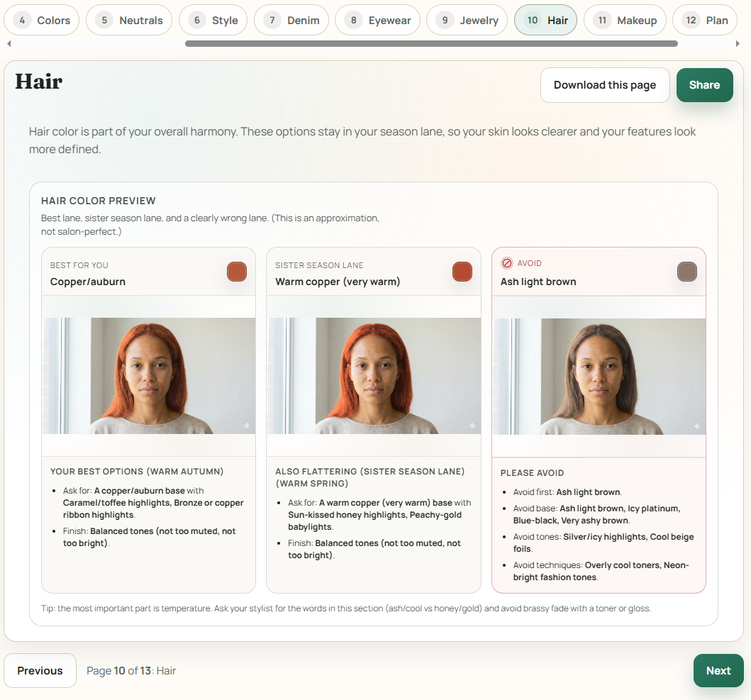Open the Eyewear tab
751x700 pixels.
(x=377, y=20)
